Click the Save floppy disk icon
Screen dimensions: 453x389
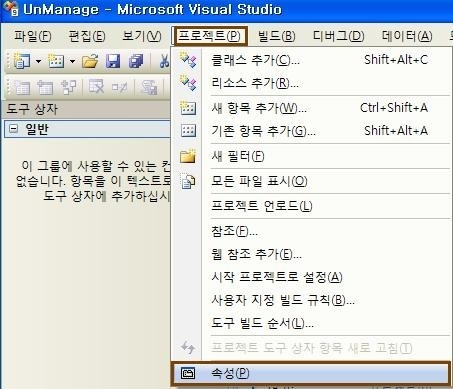point(113,61)
